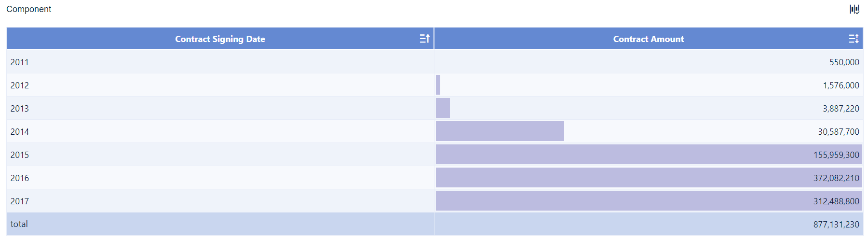Select the 877,131,230 total amount
The height and width of the screenshot is (241, 868).
pyautogui.click(x=836, y=225)
